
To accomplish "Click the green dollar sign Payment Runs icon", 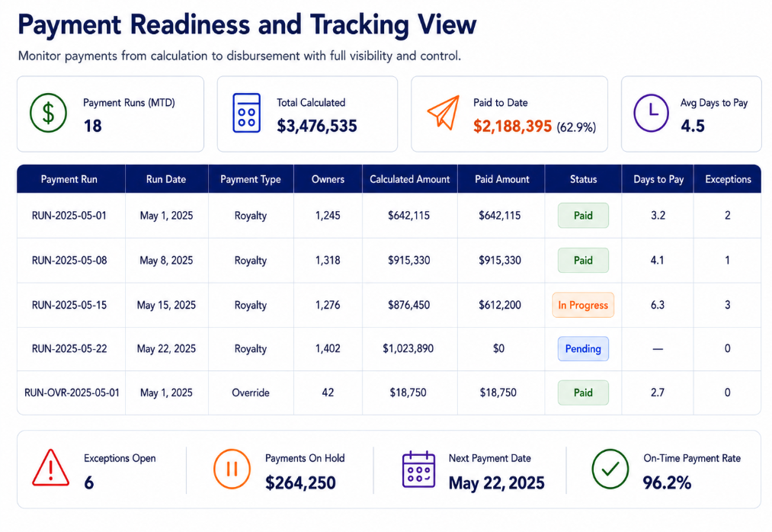I will [x=48, y=113].
